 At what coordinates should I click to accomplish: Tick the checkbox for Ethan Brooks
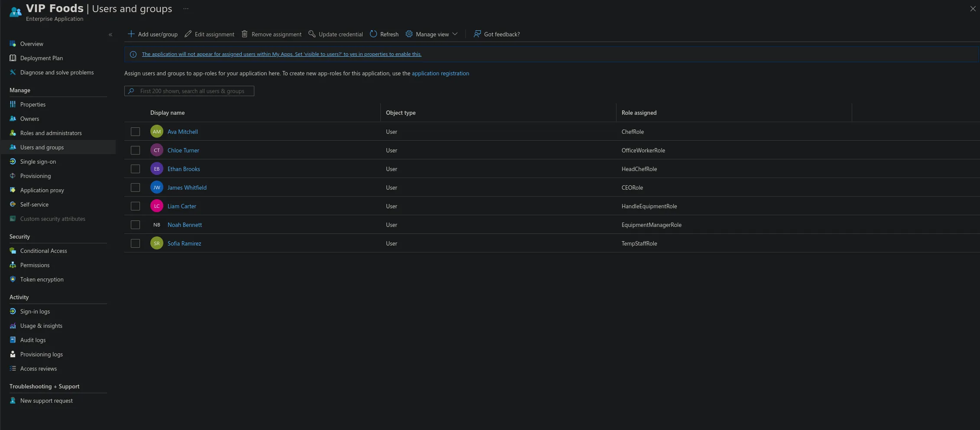tap(136, 169)
